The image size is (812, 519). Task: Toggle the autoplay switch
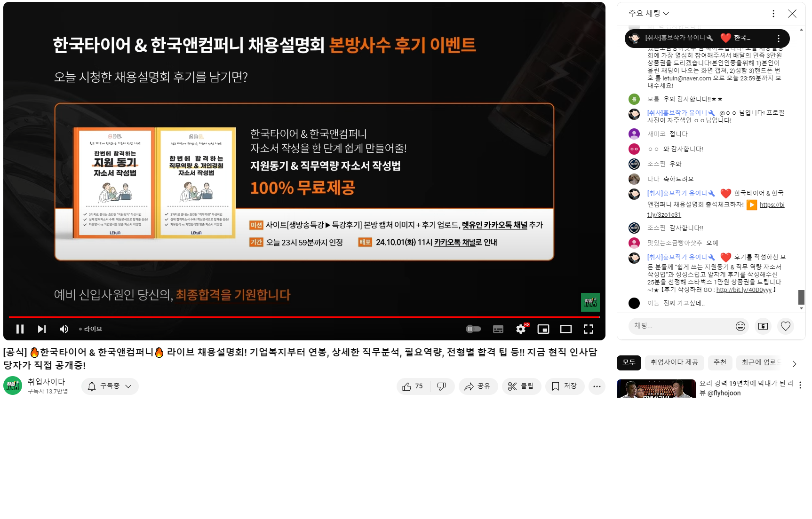[473, 329]
